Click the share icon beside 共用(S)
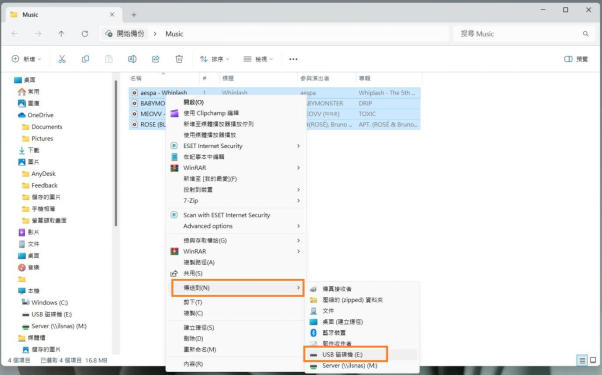Image resolution: width=602 pixels, height=375 pixels. click(174, 274)
